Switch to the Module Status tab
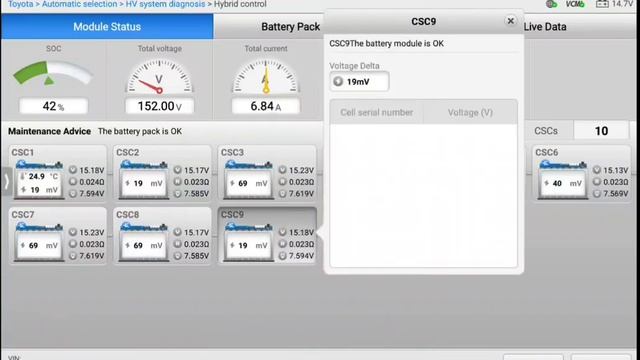640x360 pixels. tap(107, 27)
